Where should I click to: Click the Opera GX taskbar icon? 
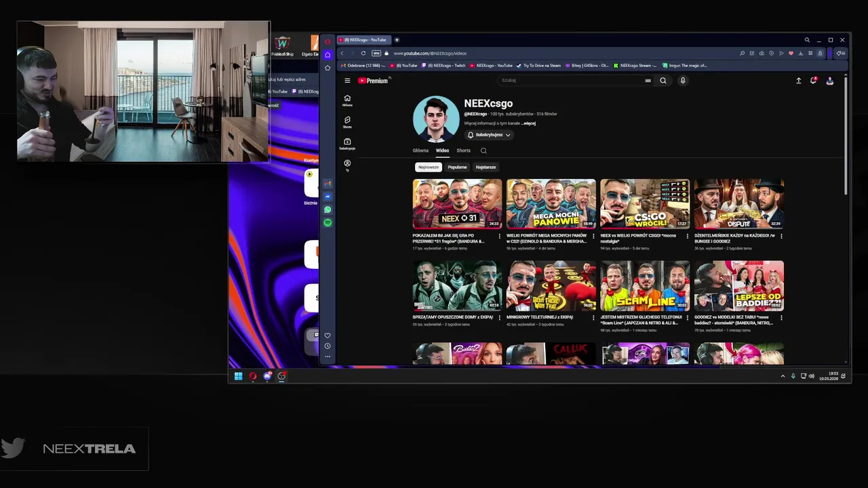[253, 376]
